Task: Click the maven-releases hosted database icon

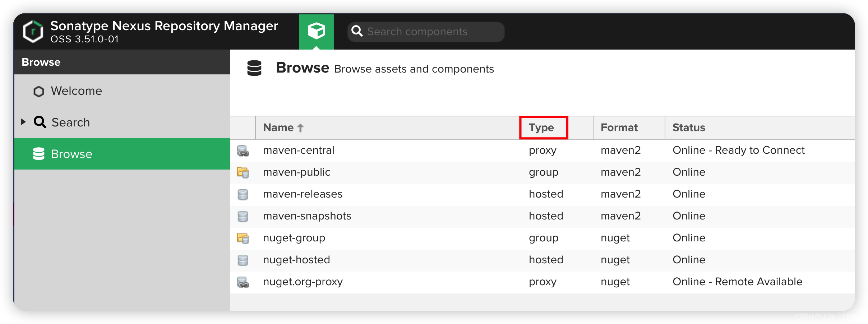Action: (x=243, y=194)
